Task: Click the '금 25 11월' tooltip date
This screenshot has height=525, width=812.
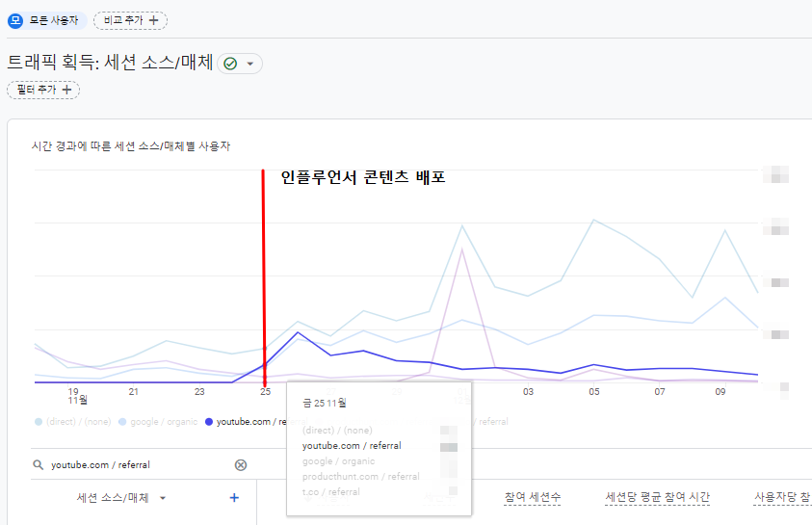Action: (325, 403)
